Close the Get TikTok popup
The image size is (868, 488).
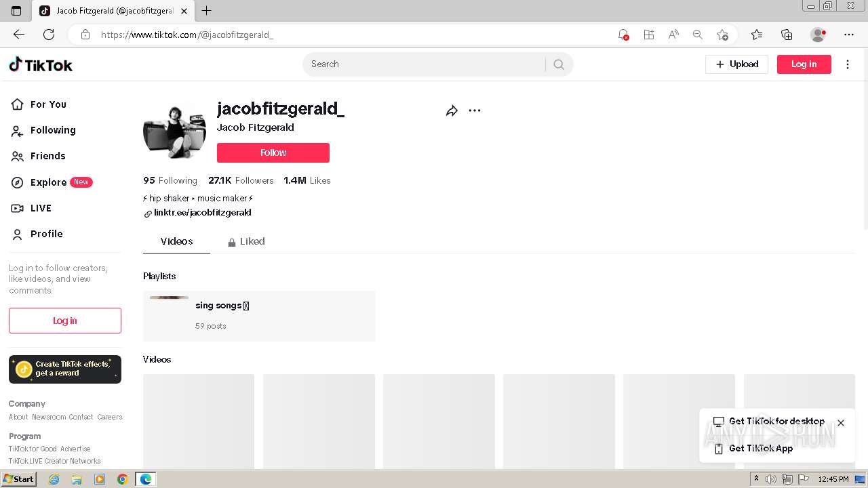point(841,423)
